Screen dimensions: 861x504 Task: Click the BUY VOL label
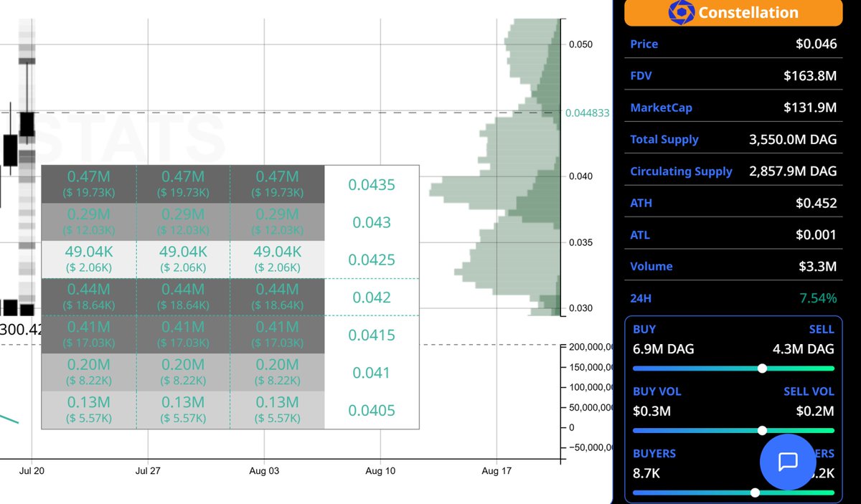657,391
